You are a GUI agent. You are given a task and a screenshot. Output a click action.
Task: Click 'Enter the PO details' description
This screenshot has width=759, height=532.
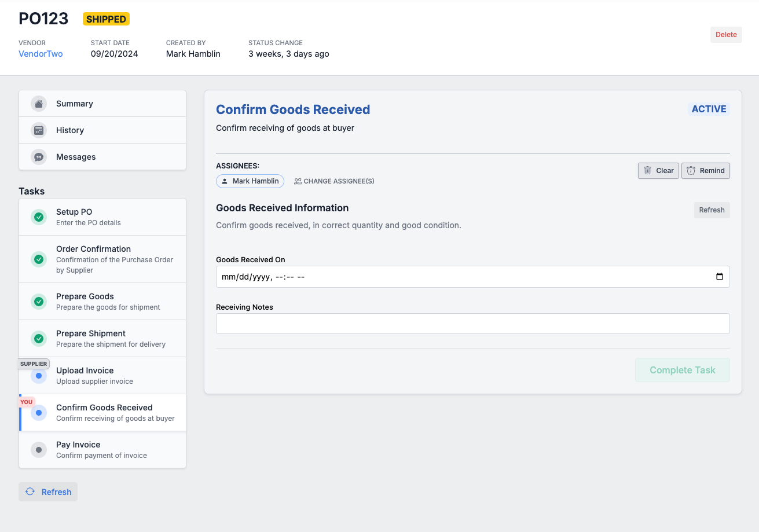(89, 223)
